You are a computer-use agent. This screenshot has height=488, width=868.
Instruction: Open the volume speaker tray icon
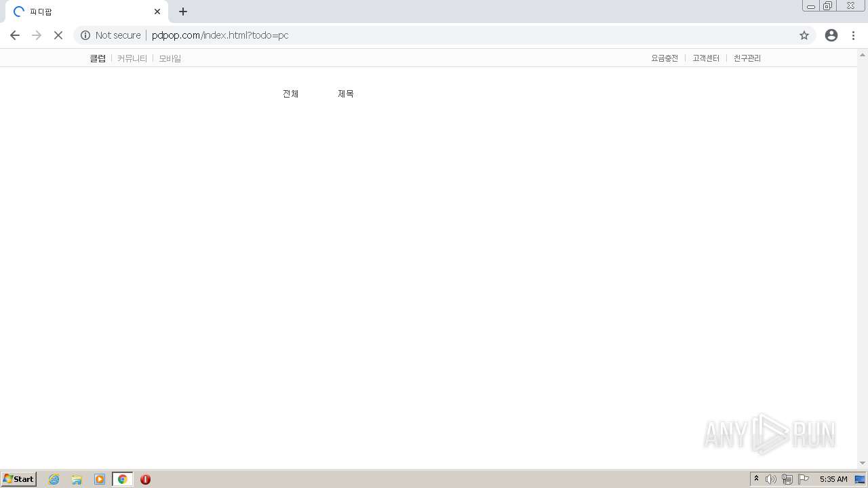click(x=771, y=479)
